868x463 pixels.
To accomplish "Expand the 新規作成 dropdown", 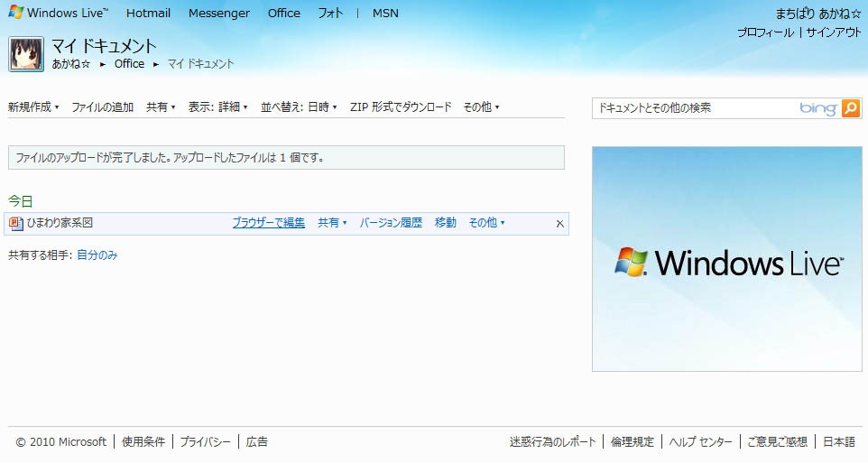I will [x=33, y=106].
